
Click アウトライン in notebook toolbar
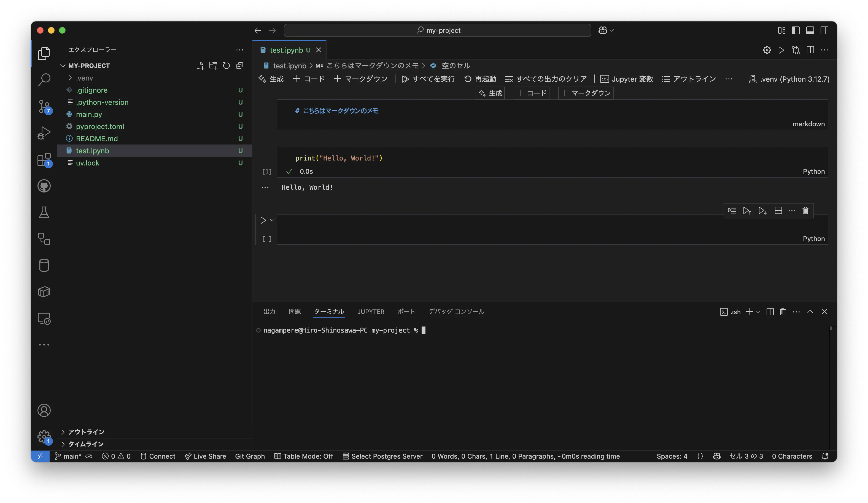689,79
